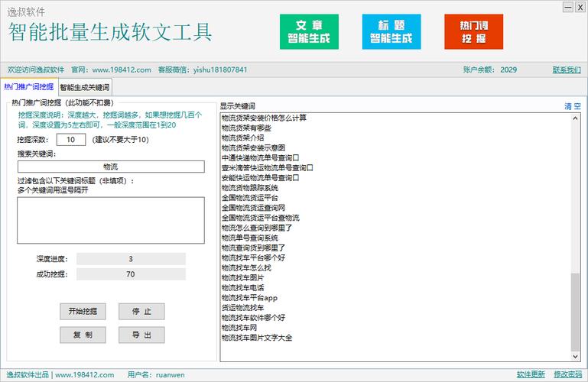This screenshot has width=588, height=382.
Task: Switch to 智能生成关键词 tab
Action: [85, 87]
